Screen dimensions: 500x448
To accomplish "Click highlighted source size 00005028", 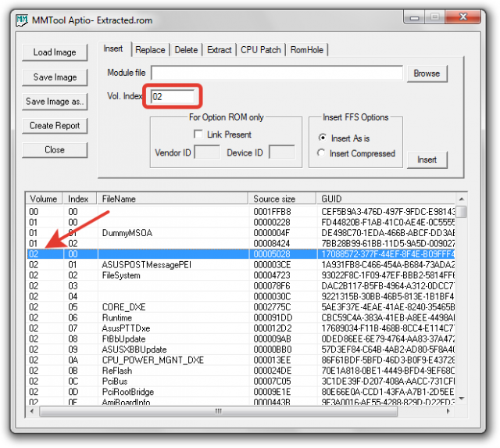I will click(272, 254).
